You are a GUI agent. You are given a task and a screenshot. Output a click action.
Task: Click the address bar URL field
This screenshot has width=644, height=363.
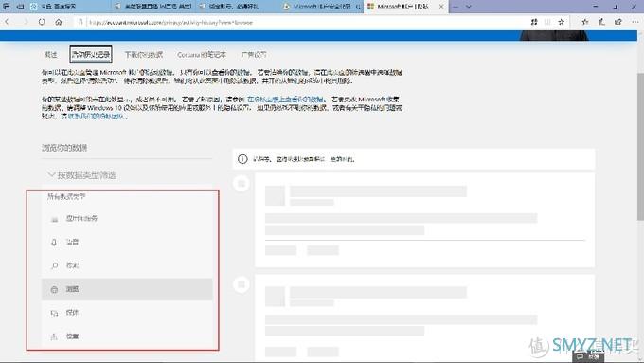[x=300, y=22]
